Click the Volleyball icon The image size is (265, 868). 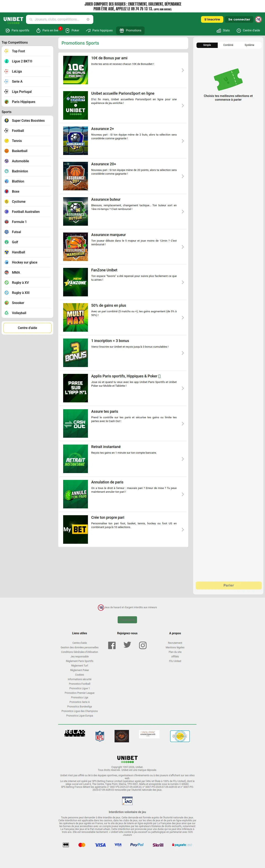coord(6,313)
